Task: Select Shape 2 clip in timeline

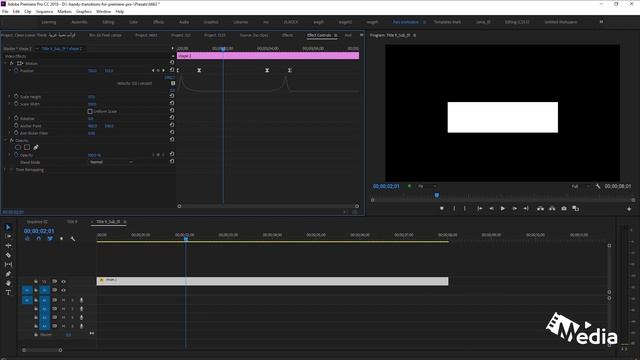Action: (x=272, y=281)
